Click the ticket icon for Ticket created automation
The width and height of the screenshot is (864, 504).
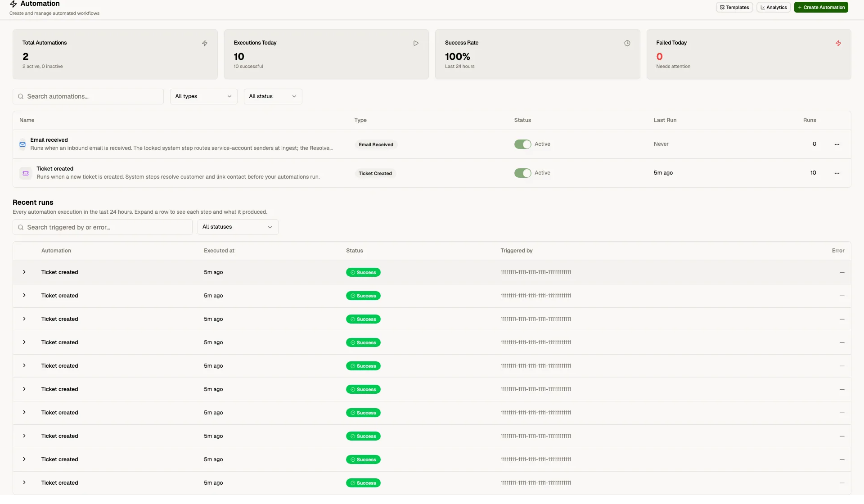pyautogui.click(x=26, y=173)
